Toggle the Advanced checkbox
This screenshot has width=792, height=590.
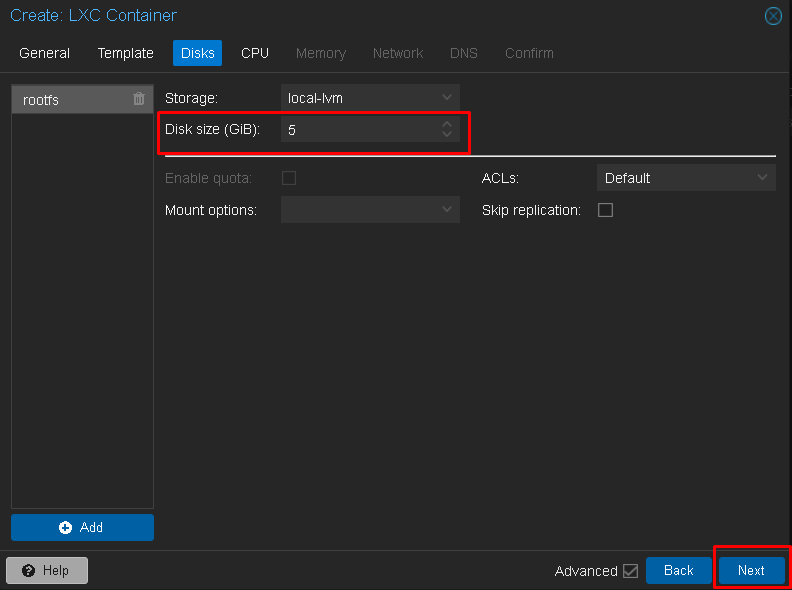(x=630, y=571)
